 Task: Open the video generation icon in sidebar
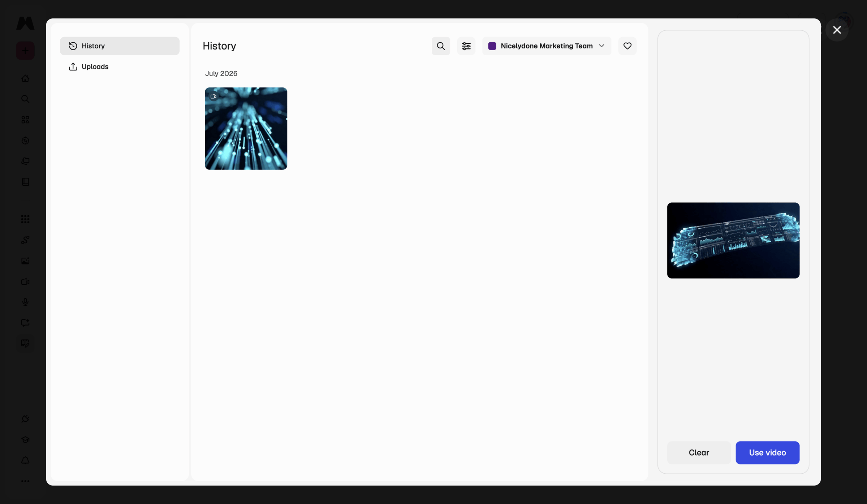pyautogui.click(x=25, y=281)
